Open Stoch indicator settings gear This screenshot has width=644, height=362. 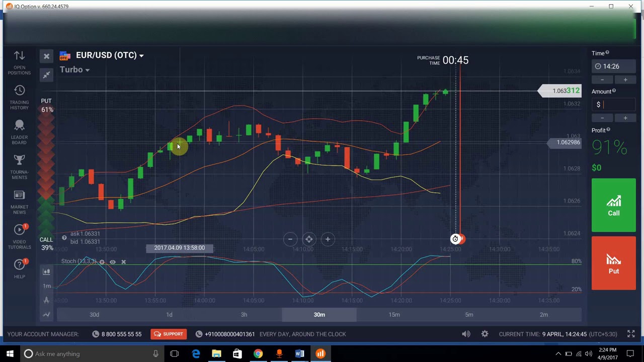[102, 262]
